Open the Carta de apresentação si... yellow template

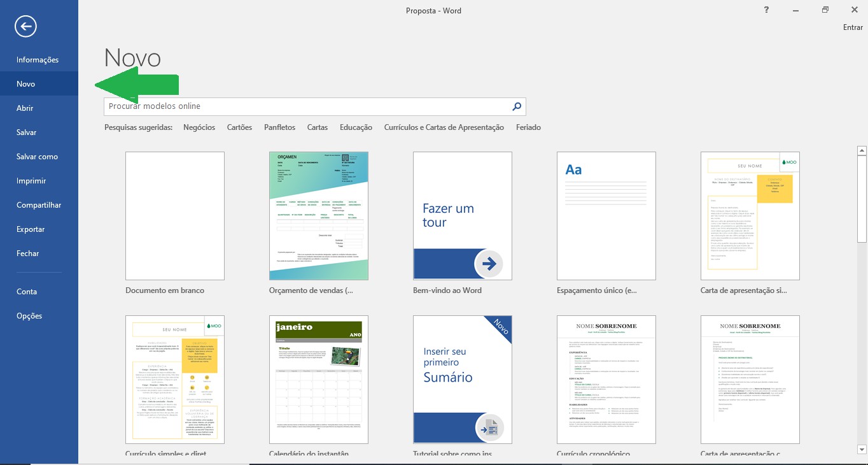pyautogui.click(x=750, y=216)
